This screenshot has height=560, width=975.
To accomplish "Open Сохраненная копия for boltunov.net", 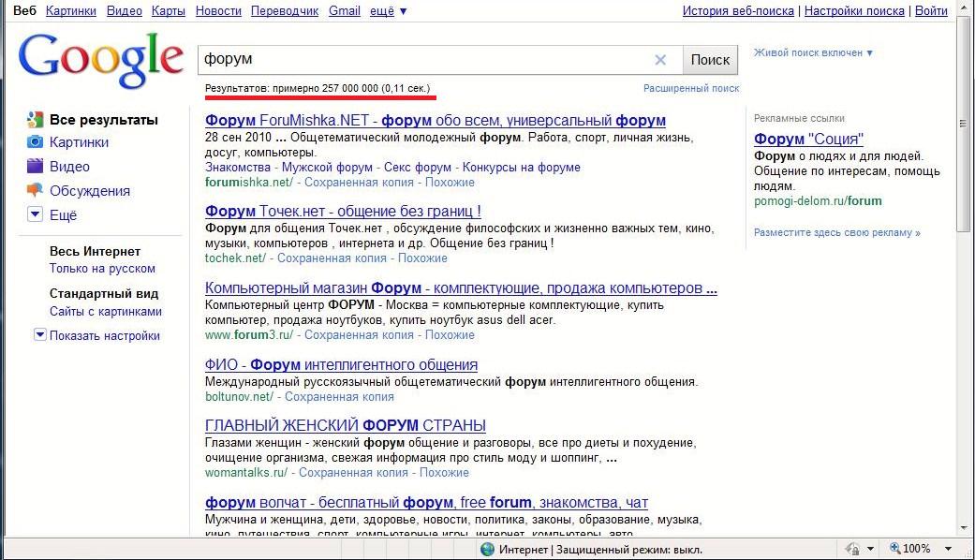I will [x=339, y=396].
